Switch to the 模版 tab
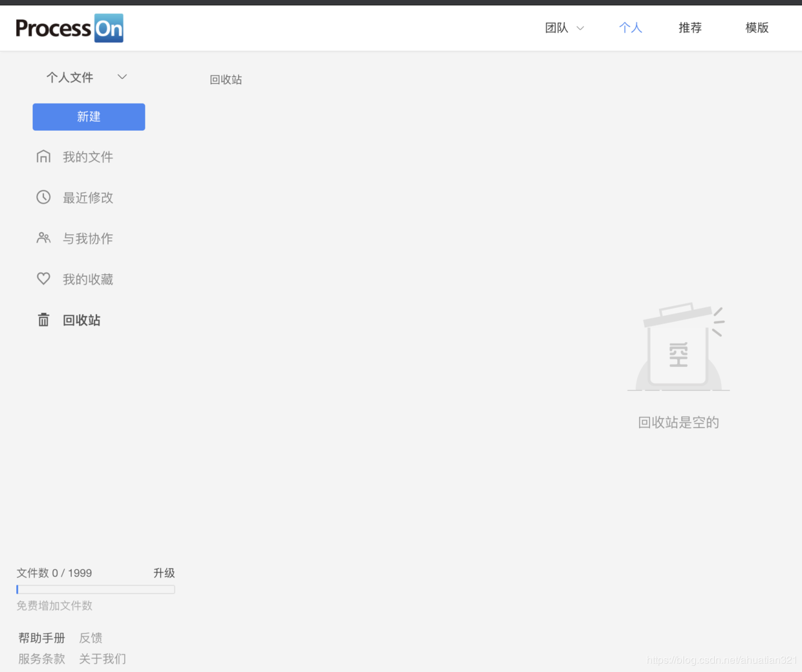The width and height of the screenshot is (802, 672). click(x=757, y=28)
